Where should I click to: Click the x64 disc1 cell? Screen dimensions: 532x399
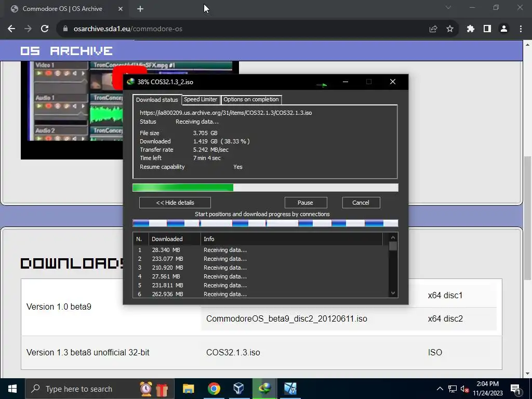445,296
